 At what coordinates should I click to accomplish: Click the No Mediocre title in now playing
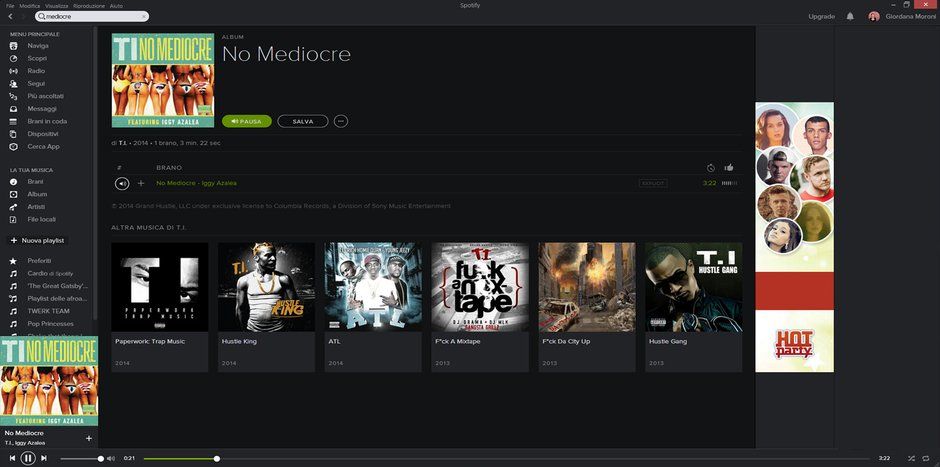(24, 433)
